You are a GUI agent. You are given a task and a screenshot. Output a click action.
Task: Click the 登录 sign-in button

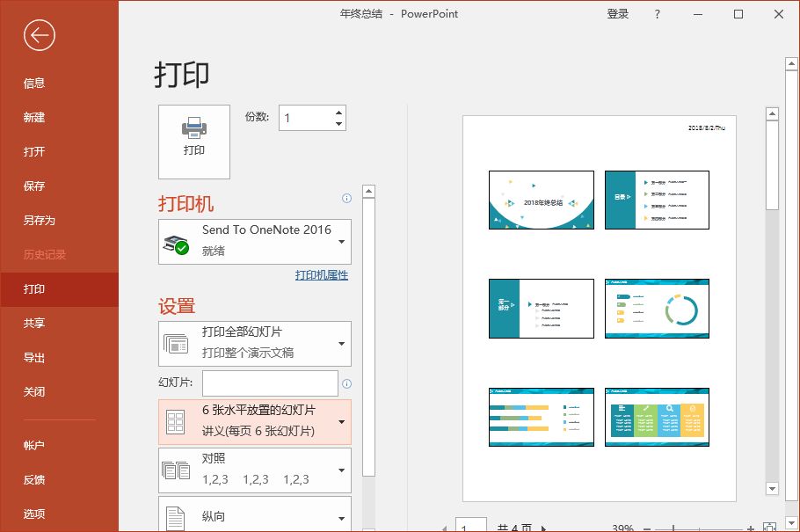pos(618,14)
